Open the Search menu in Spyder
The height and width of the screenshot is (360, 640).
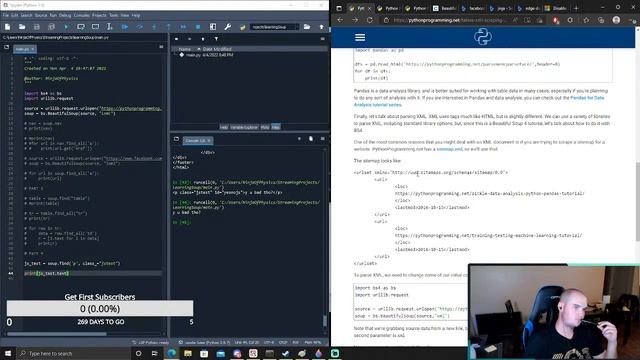27,16
